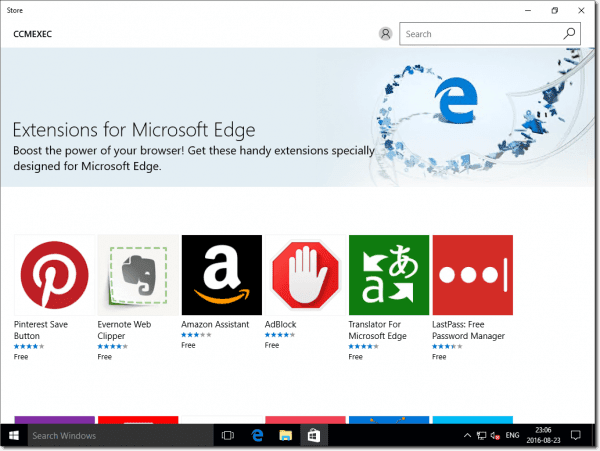Screen dimensions: 600x451
Task: Click the Free price under Amazon Assistant
Action: (x=188, y=345)
